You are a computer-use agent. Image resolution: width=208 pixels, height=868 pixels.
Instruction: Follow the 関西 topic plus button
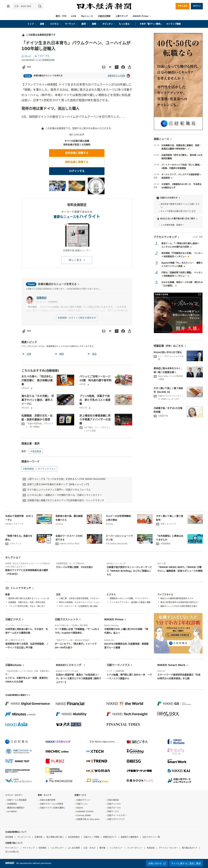point(56,354)
